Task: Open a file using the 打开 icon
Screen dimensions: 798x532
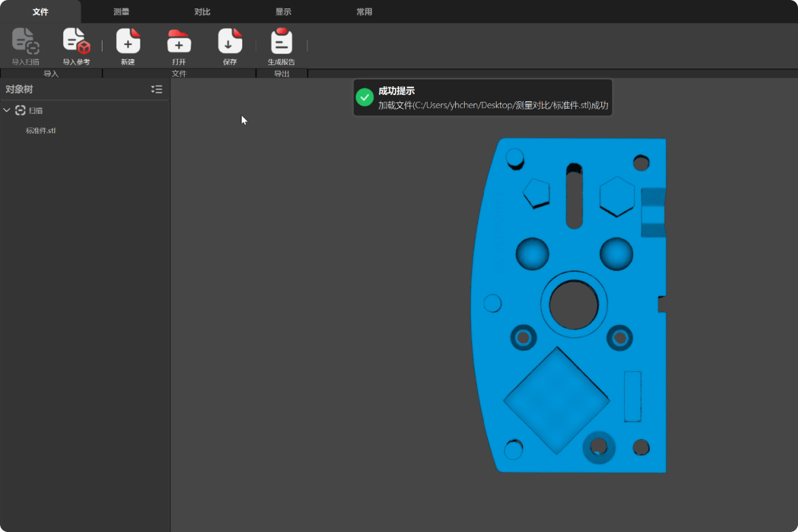Action: coord(178,42)
